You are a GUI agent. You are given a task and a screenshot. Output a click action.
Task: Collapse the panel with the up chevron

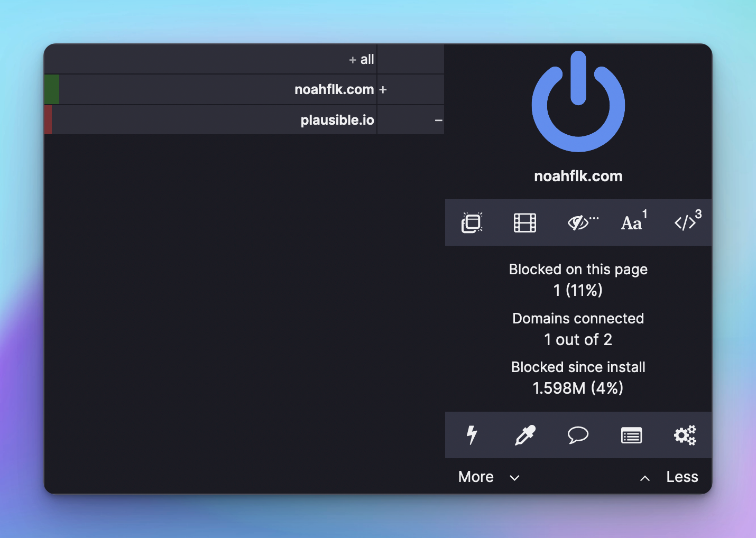(x=645, y=478)
